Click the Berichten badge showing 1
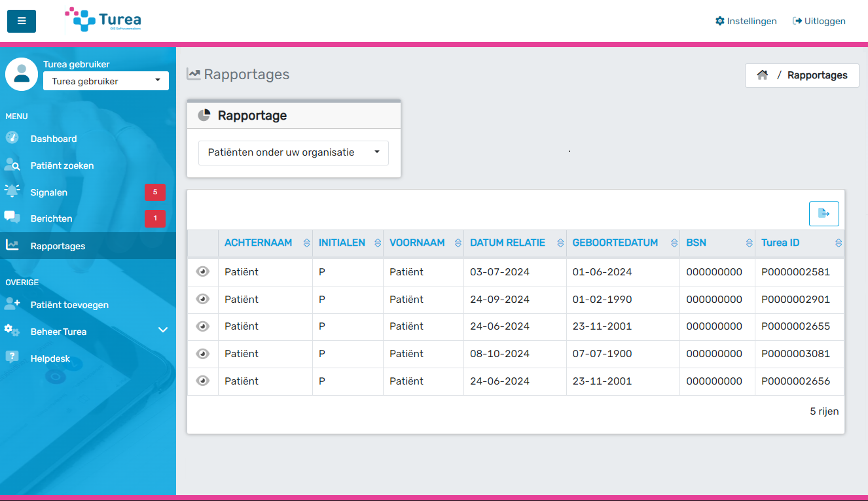This screenshot has height=501, width=868. tap(155, 218)
